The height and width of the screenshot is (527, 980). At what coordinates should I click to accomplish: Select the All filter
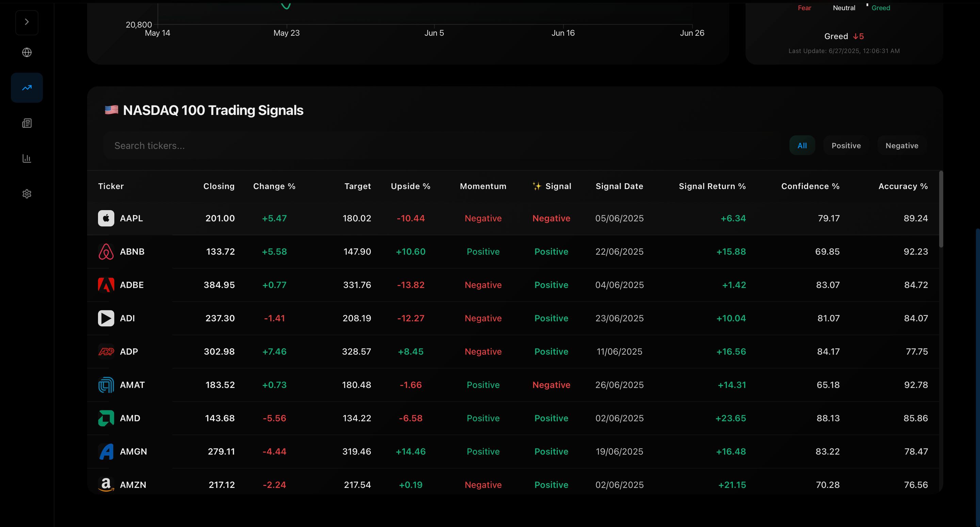802,146
